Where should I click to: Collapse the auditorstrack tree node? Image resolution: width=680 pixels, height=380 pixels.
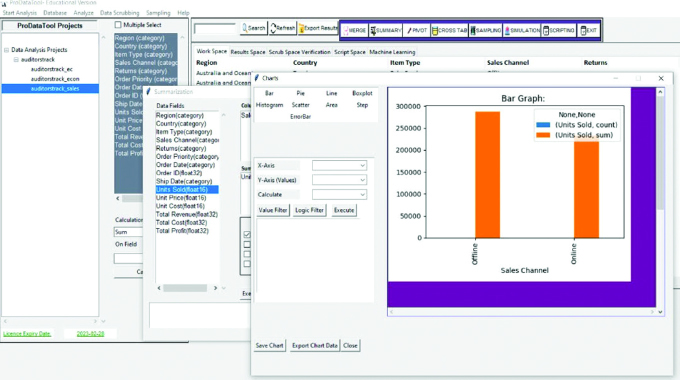coord(16,59)
